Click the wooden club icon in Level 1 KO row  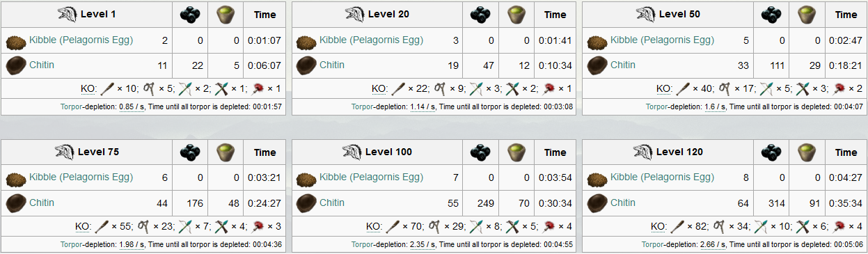point(107,88)
